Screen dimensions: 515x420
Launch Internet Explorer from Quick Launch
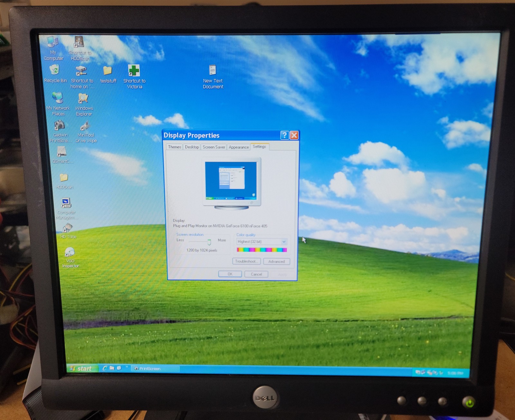click(x=105, y=368)
